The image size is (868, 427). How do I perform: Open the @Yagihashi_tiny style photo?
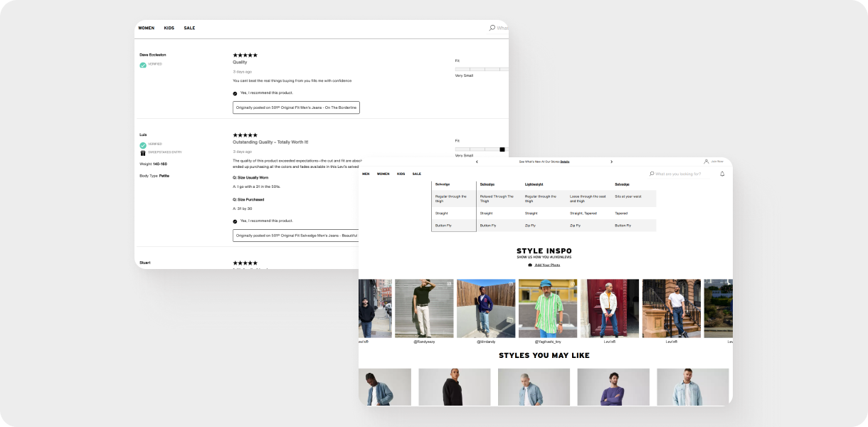click(548, 308)
